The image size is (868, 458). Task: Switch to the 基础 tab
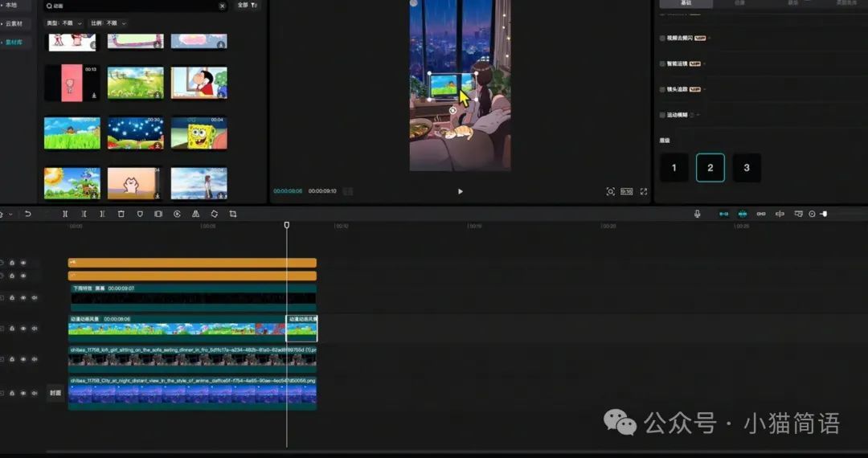pos(686,2)
